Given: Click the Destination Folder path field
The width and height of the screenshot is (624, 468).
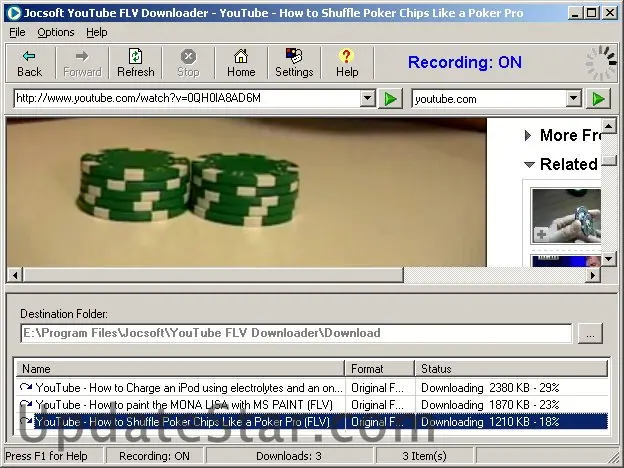Looking at the screenshot, I should coord(296,333).
